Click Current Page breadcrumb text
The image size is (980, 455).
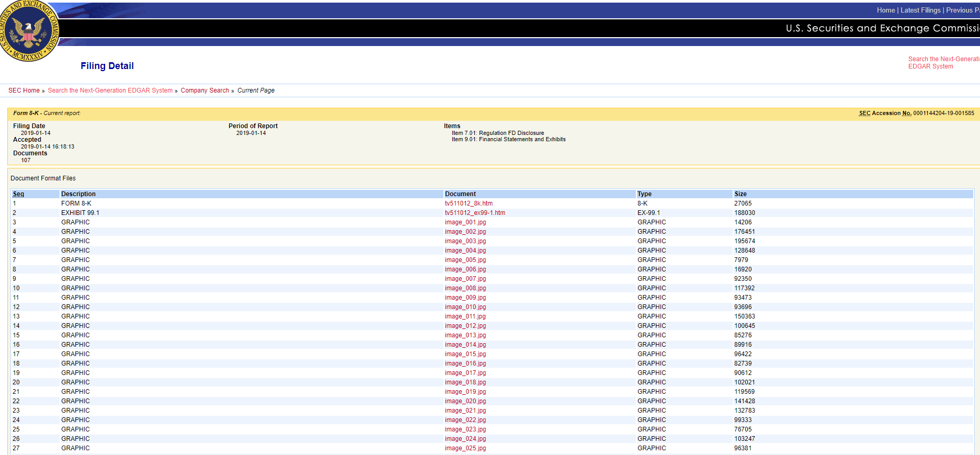coord(256,90)
